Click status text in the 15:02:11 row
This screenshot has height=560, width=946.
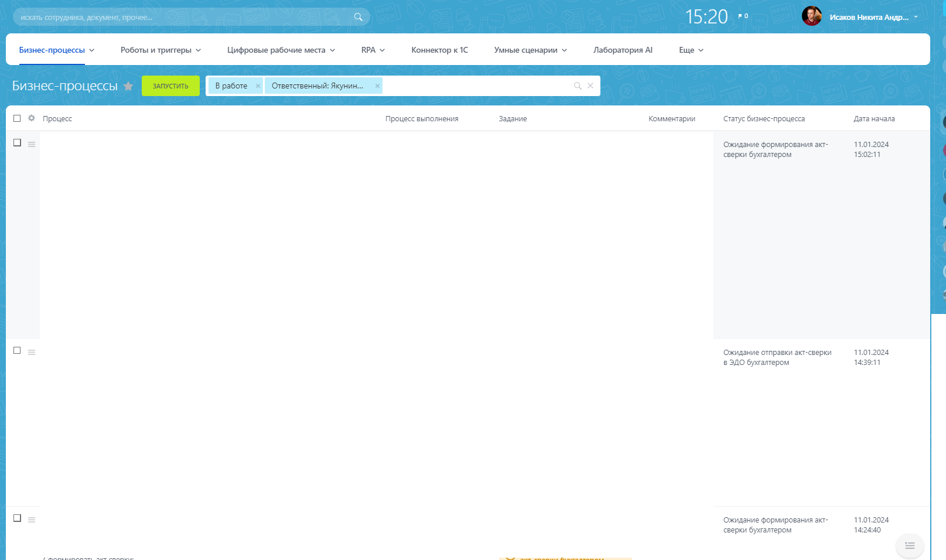(x=776, y=149)
